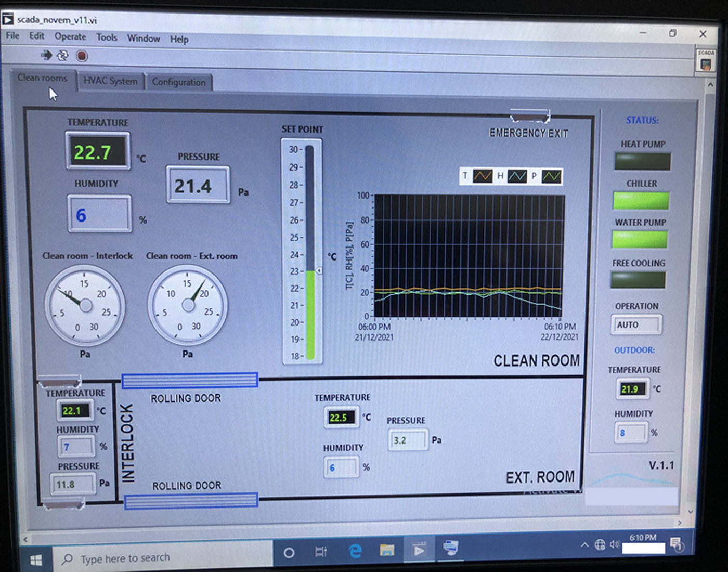Image resolution: width=728 pixels, height=572 pixels.
Task: Show hidden icons in the system tray
Action: [584, 545]
